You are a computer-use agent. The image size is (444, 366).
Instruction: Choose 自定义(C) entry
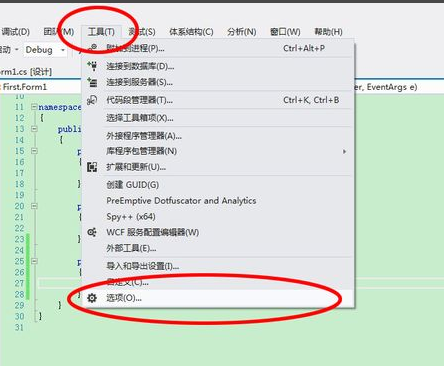pos(218,282)
